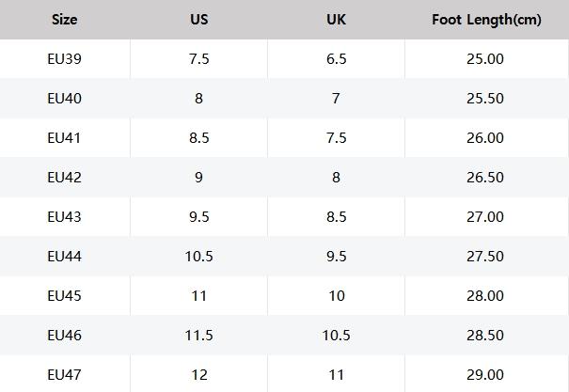Select the EU45 size cell
This screenshot has height=392, width=569.
[64, 295]
